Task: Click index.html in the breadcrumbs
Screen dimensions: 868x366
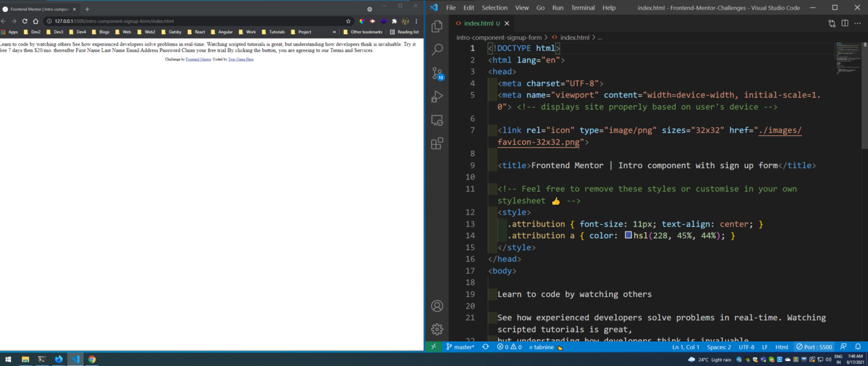Action: click(x=570, y=37)
